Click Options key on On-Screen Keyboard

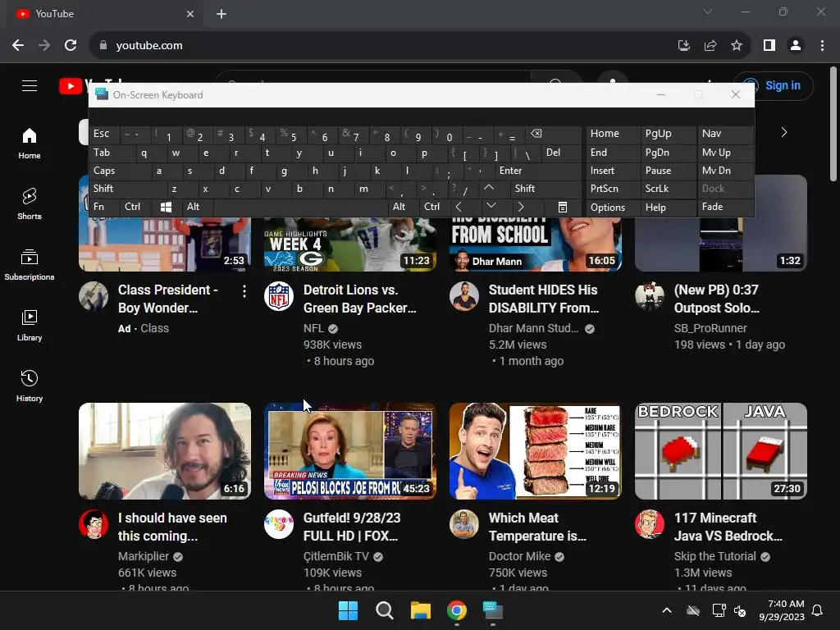pyautogui.click(x=614, y=208)
